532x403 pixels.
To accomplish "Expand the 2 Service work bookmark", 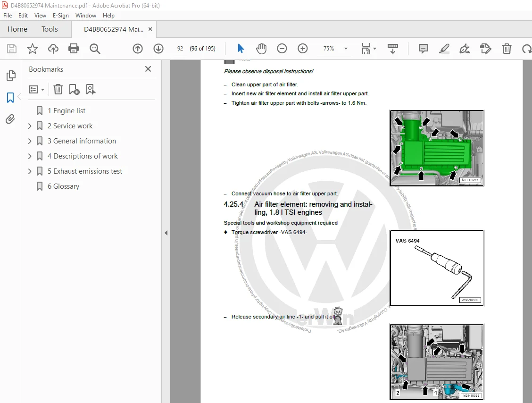I will [x=30, y=126].
